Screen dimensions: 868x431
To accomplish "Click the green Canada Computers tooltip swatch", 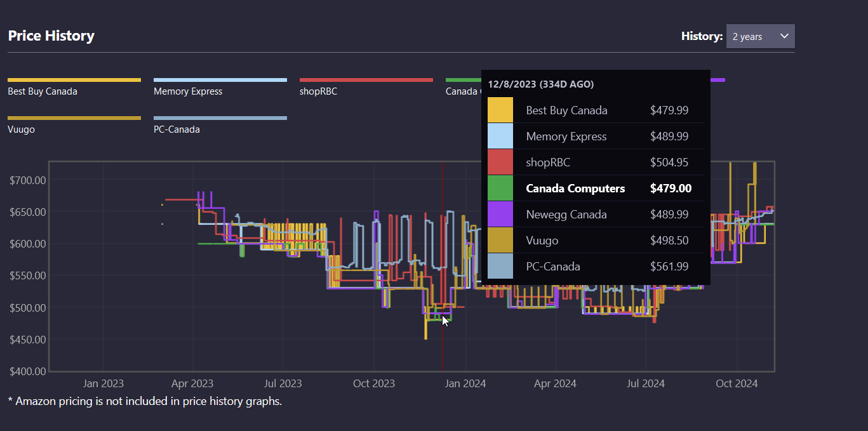I will [500, 189].
